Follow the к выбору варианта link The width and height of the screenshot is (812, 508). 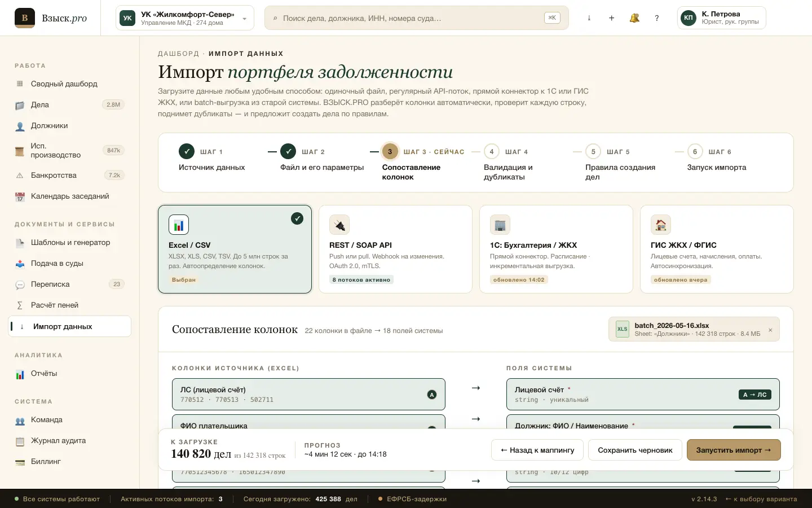click(x=761, y=499)
